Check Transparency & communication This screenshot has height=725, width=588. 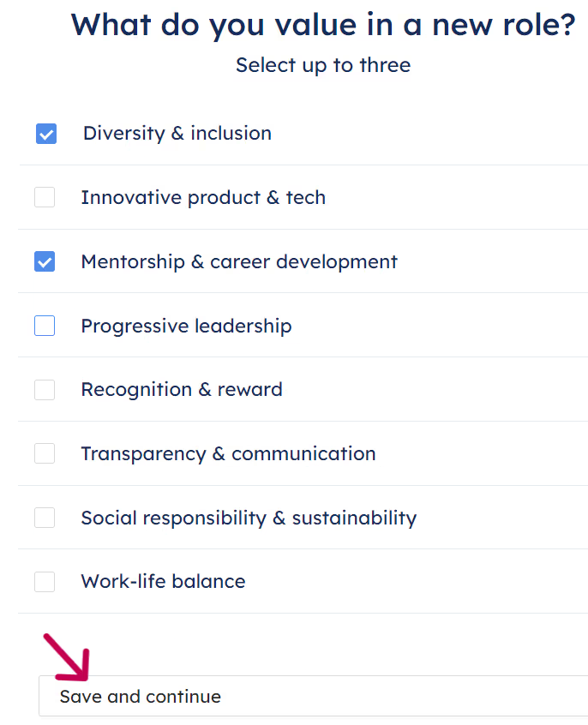coord(45,453)
